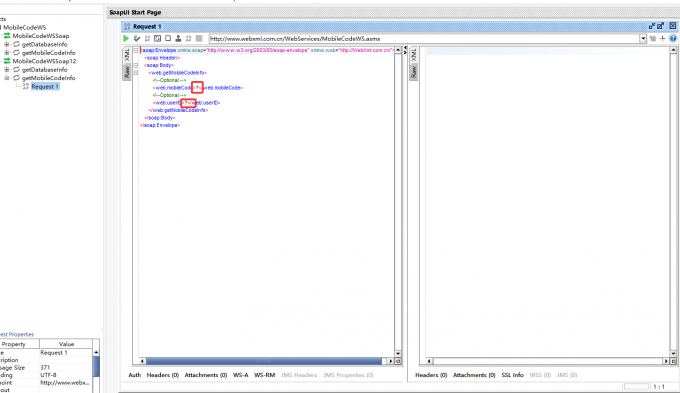The height and width of the screenshot is (393, 680).
Task: Click the splitter arrows between request and response
Action: pyautogui.click(x=405, y=50)
